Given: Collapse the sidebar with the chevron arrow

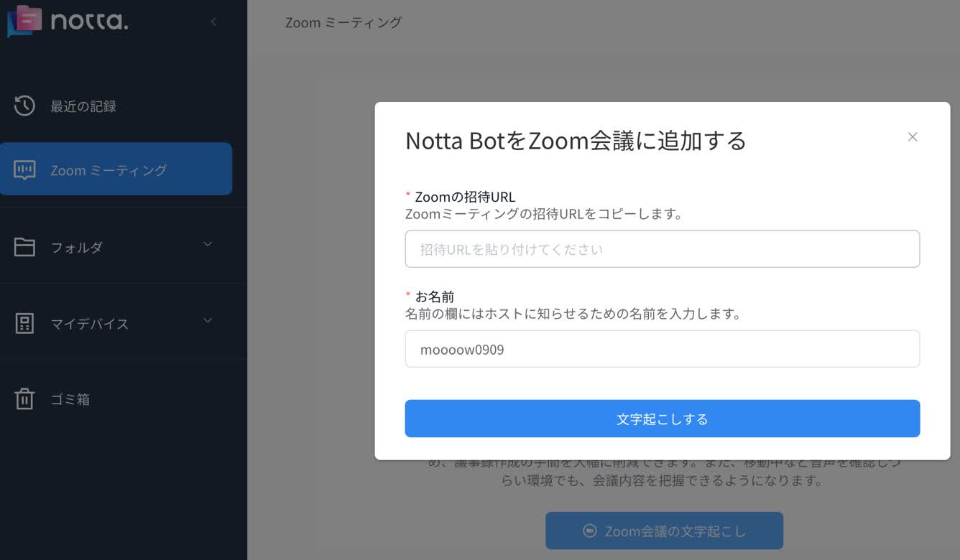Looking at the screenshot, I should (213, 22).
